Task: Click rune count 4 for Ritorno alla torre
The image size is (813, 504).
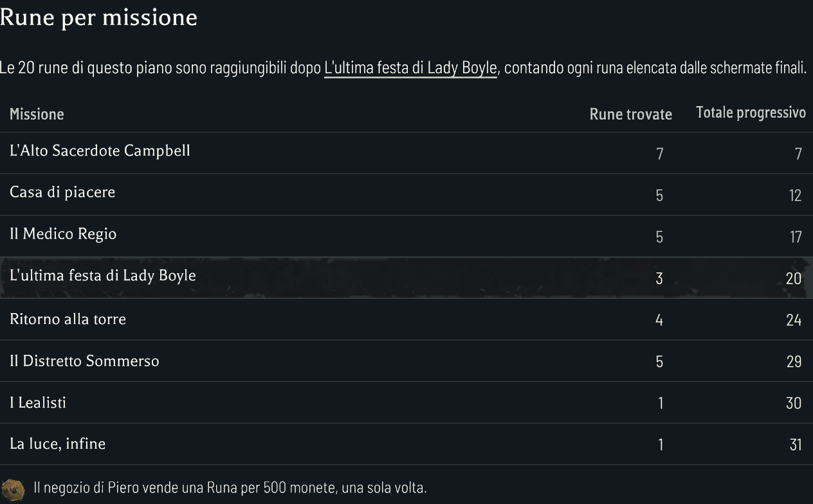Action: coord(659,320)
